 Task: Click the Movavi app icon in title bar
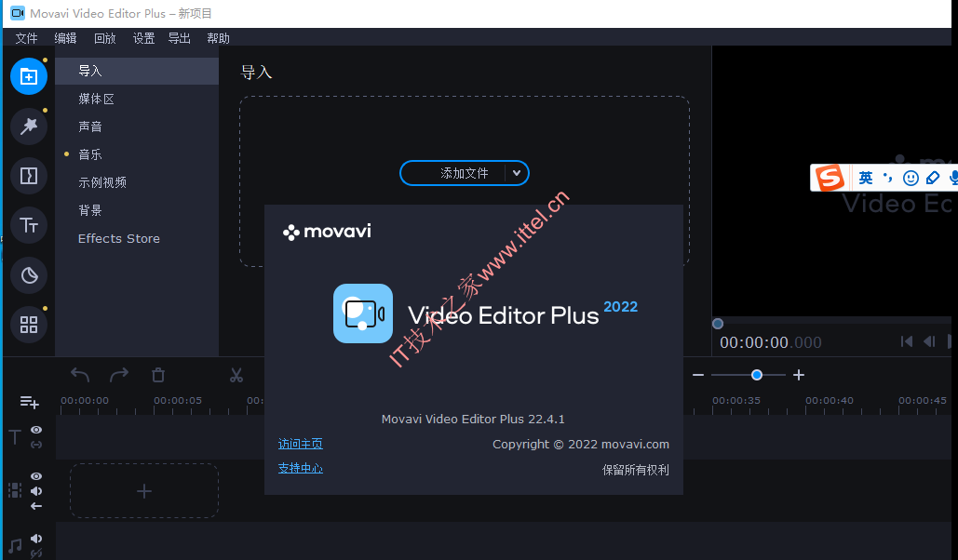point(18,13)
